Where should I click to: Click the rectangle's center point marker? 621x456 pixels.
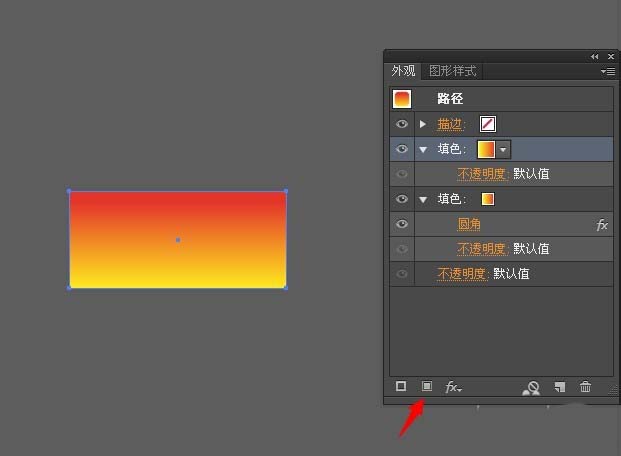(178, 240)
